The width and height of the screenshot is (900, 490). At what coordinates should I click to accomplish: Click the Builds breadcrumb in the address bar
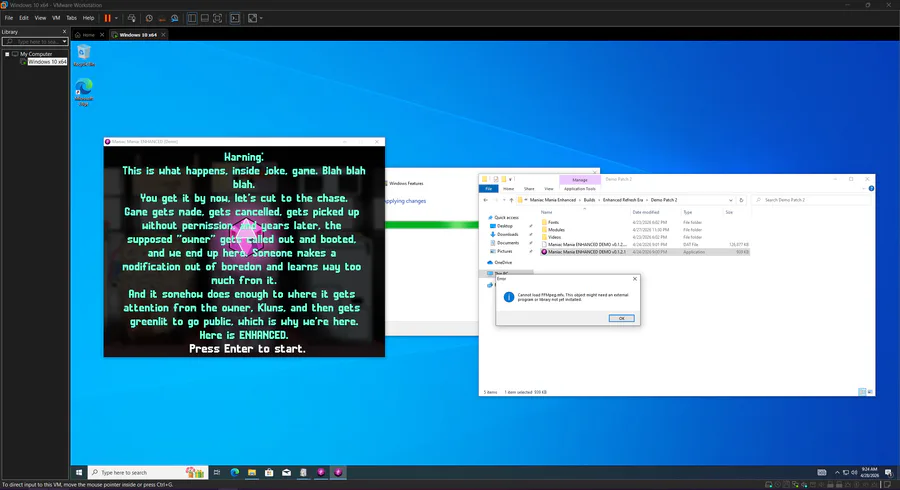pos(589,200)
